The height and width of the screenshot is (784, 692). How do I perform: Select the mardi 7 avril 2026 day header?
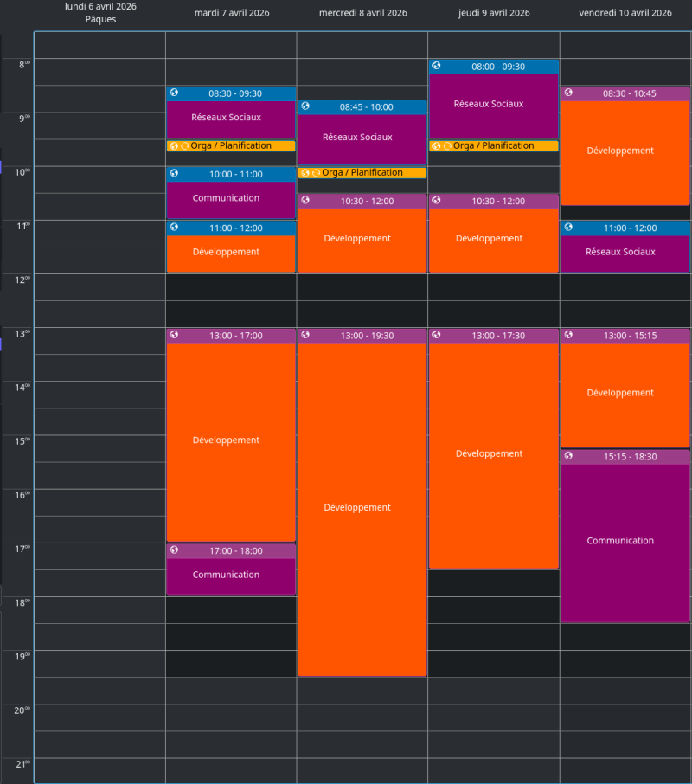[x=232, y=13]
